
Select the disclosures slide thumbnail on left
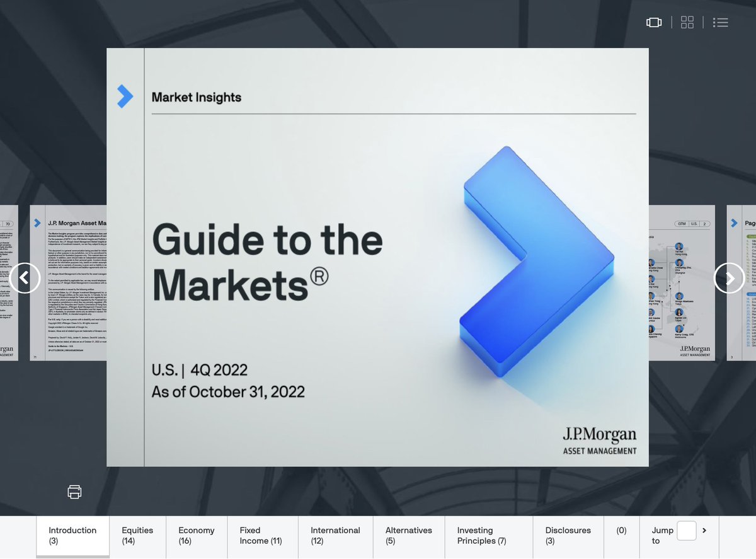pyautogui.click(x=68, y=282)
